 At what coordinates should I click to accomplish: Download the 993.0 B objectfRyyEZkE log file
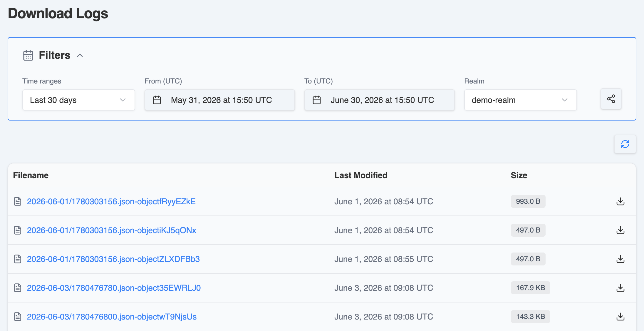tap(620, 201)
